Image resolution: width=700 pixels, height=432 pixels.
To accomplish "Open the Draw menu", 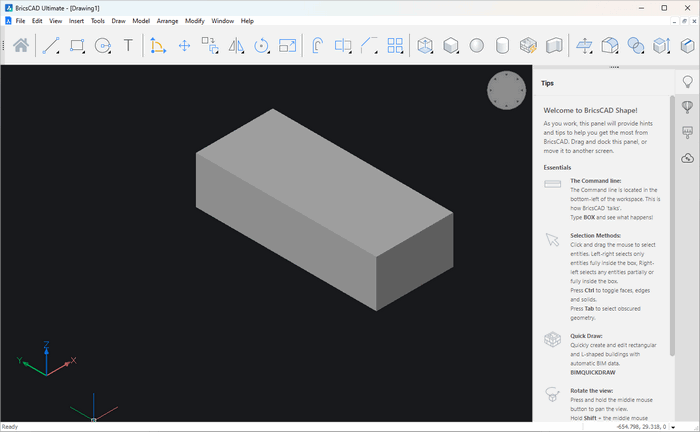I will 118,20.
